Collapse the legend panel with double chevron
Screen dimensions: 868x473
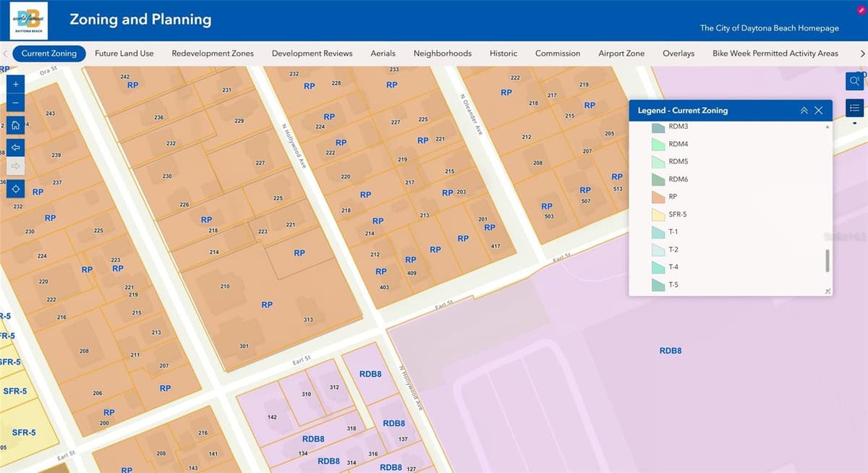point(804,111)
